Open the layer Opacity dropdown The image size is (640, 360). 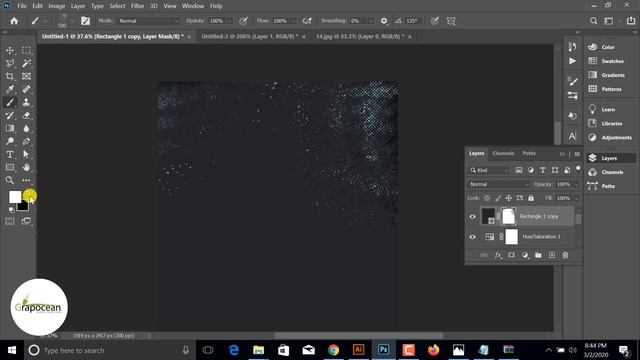click(x=576, y=184)
